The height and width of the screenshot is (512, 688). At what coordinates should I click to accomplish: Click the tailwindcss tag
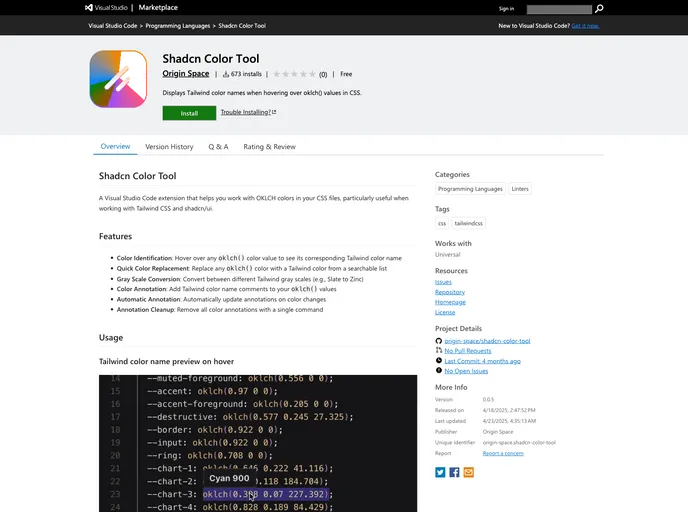click(469, 223)
